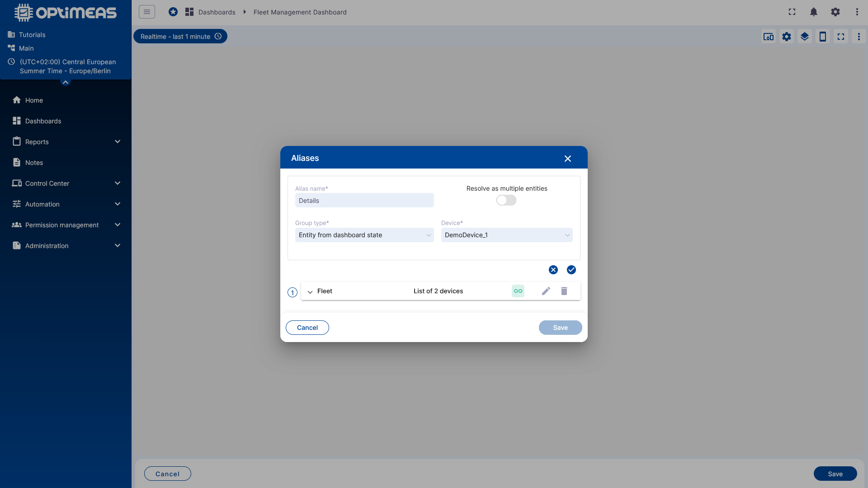
Task: Expand dashboard to fullscreen in toolbar
Action: [x=841, y=37]
